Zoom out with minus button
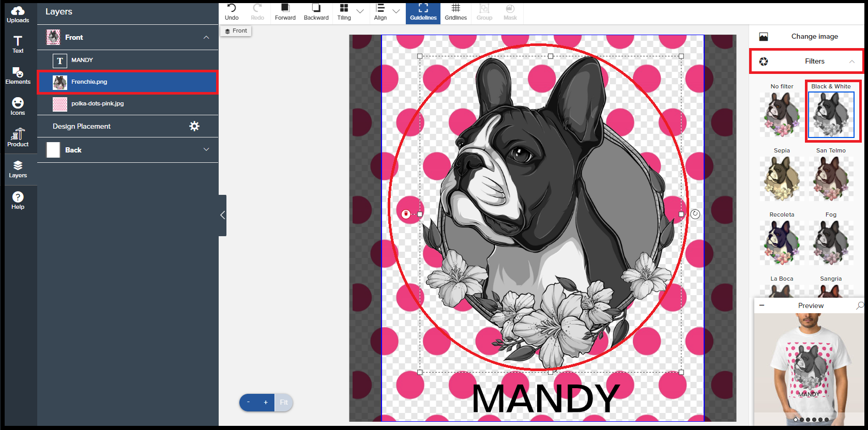The image size is (868, 430). (248, 402)
